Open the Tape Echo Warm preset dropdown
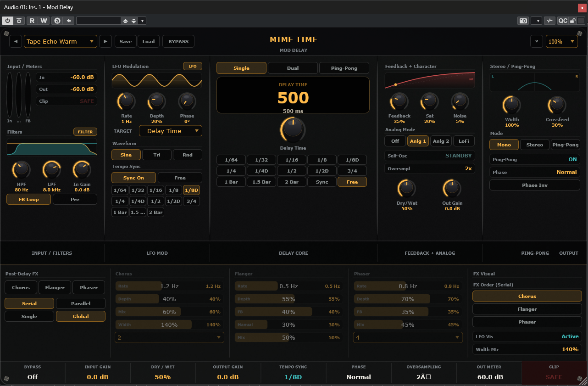The width and height of the screenshot is (588, 386). click(61, 41)
